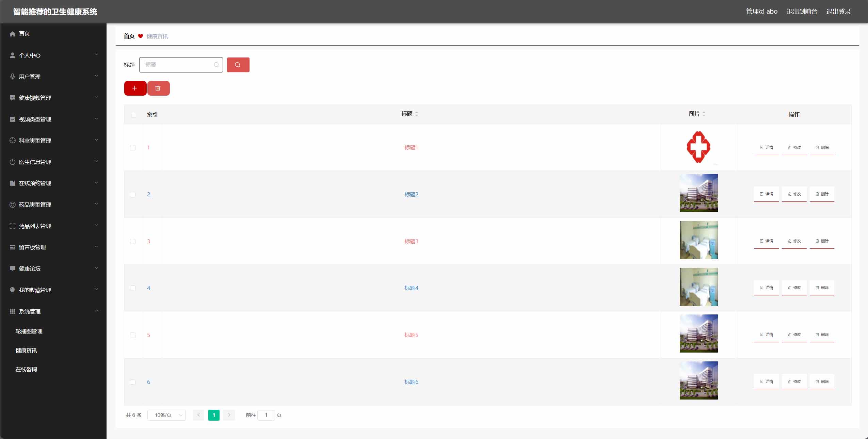Expand 医生信息管理 chevron
The width and height of the screenshot is (868, 439).
click(96, 161)
